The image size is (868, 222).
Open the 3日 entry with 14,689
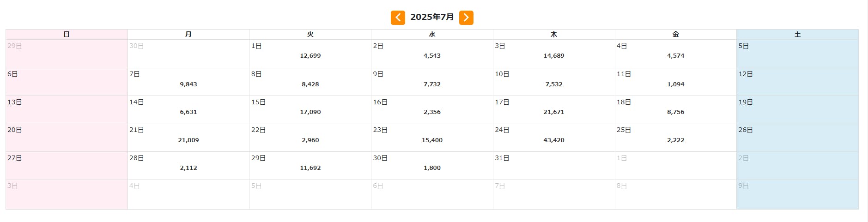[x=553, y=56]
